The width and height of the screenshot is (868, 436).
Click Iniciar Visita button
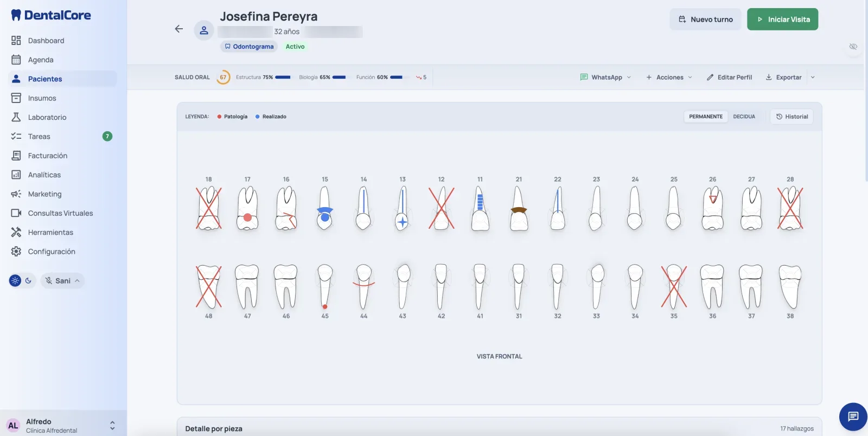click(x=782, y=20)
